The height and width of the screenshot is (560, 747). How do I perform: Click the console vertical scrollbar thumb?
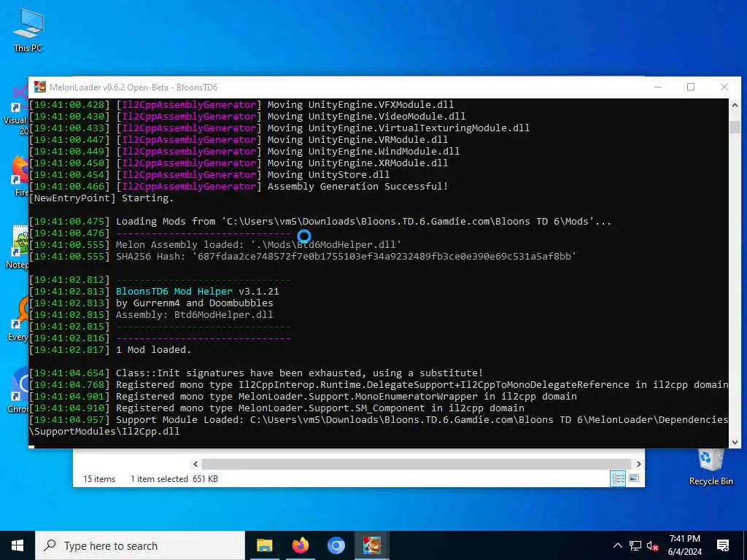735,127
